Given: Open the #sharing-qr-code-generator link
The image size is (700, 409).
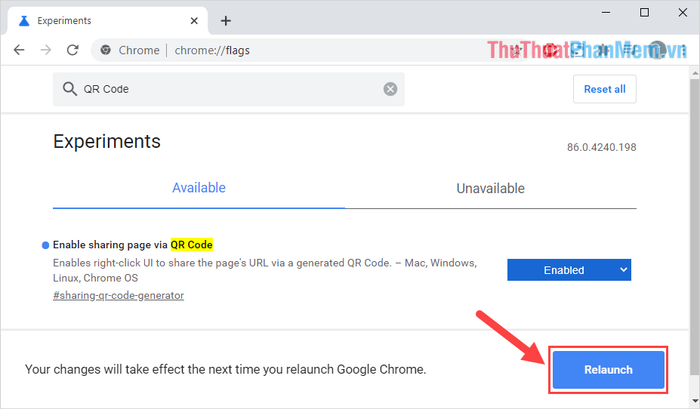Looking at the screenshot, I should (118, 296).
